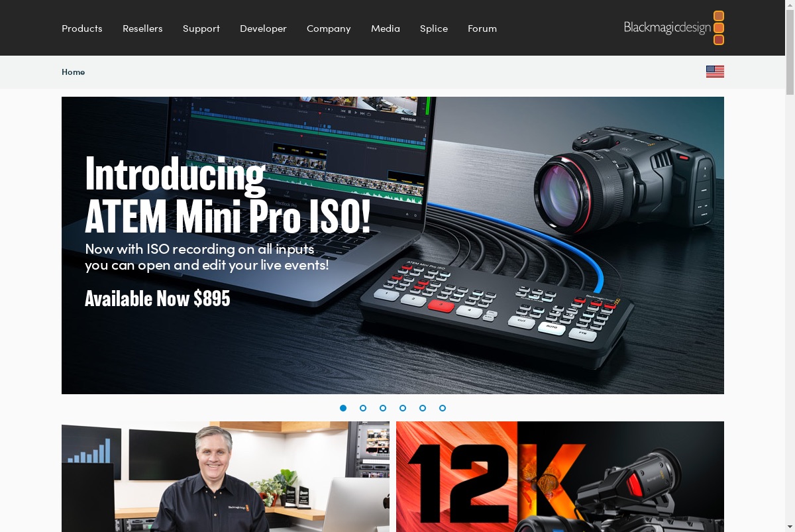Image resolution: width=795 pixels, height=532 pixels.
Task: Click the scrollbar up arrow
Action: pyautogui.click(x=790, y=5)
